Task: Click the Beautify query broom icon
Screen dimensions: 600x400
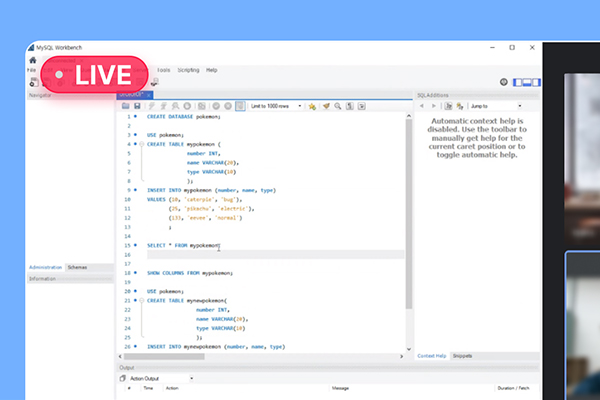Action: point(325,106)
